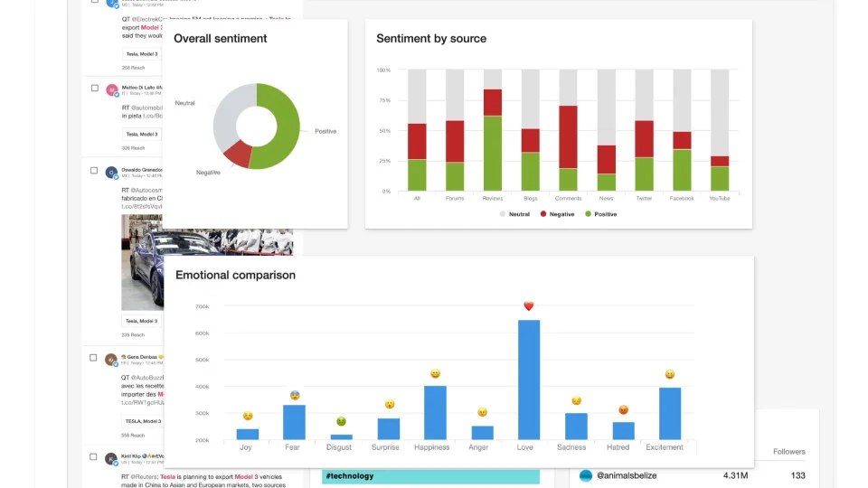
Task: Open the @animalsbelize influencer link
Action: pyautogui.click(x=627, y=475)
